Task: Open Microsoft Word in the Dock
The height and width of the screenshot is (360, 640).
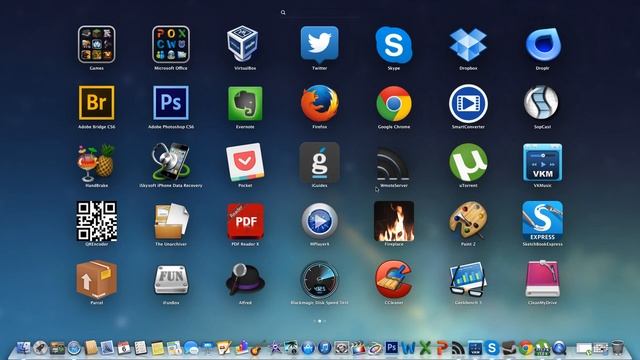Action: coord(408,348)
